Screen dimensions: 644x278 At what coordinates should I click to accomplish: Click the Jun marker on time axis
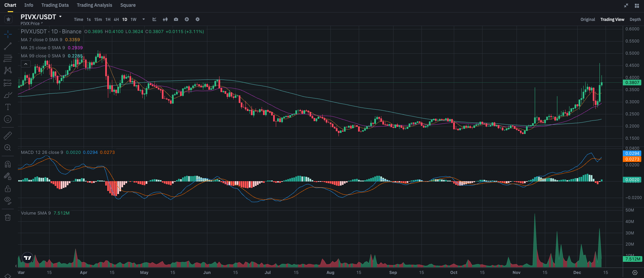(x=207, y=273)
